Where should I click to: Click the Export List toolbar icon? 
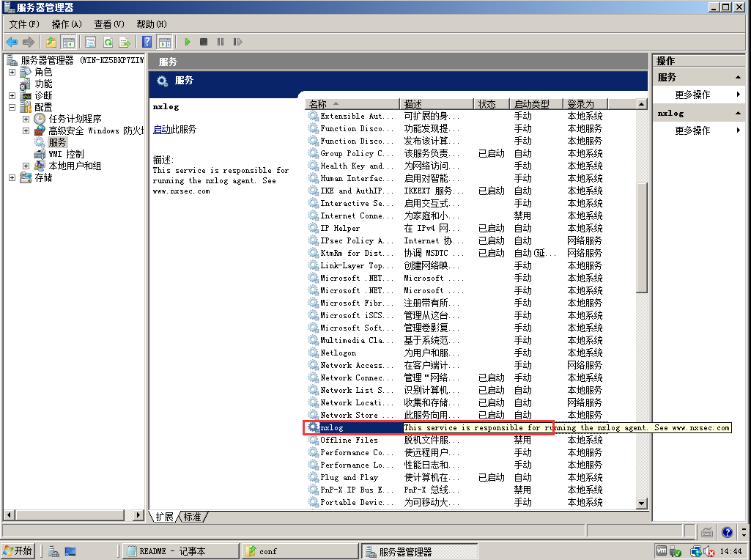pos(125,42)
